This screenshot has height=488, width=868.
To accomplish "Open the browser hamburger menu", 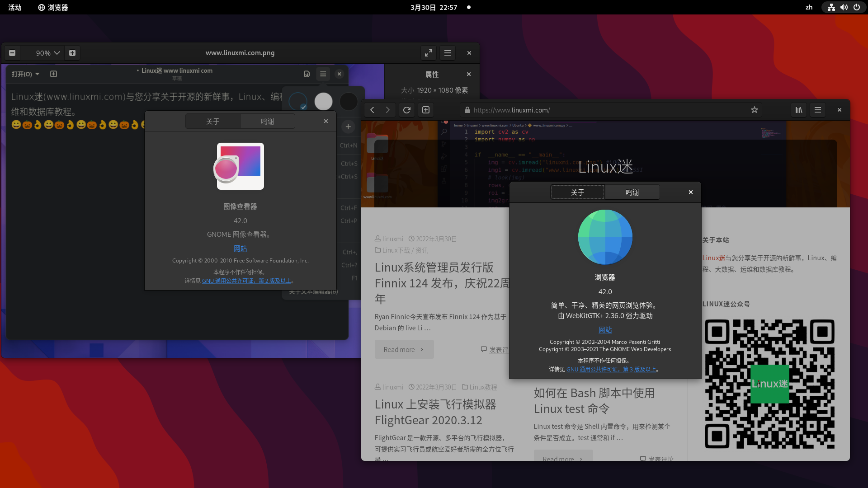I will [818, 110].
